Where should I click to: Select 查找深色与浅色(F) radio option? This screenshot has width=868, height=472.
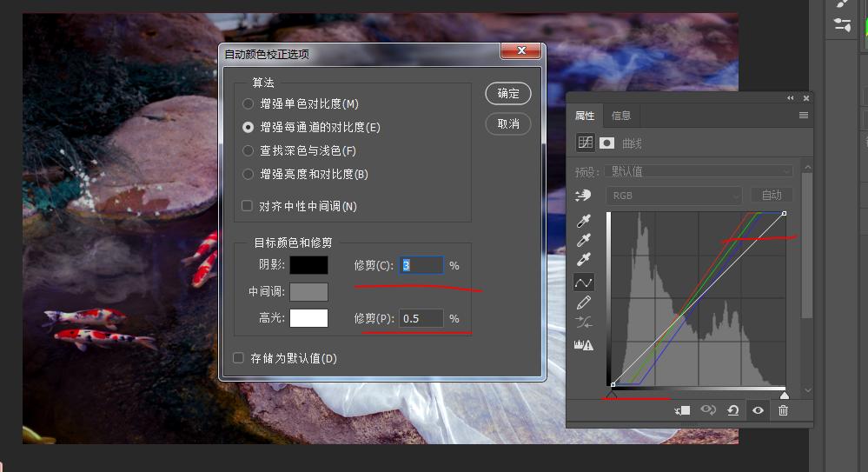(x=248, y=150)
